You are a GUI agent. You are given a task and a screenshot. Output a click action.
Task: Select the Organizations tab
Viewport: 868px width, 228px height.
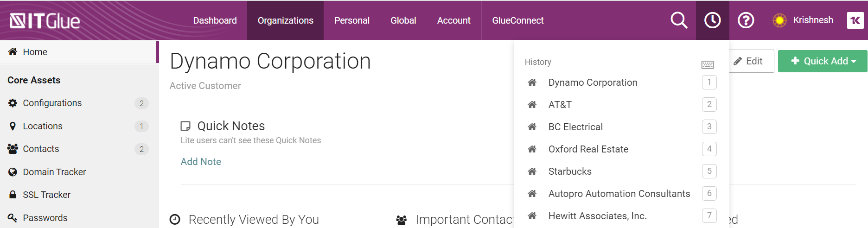tap(285, 20)
